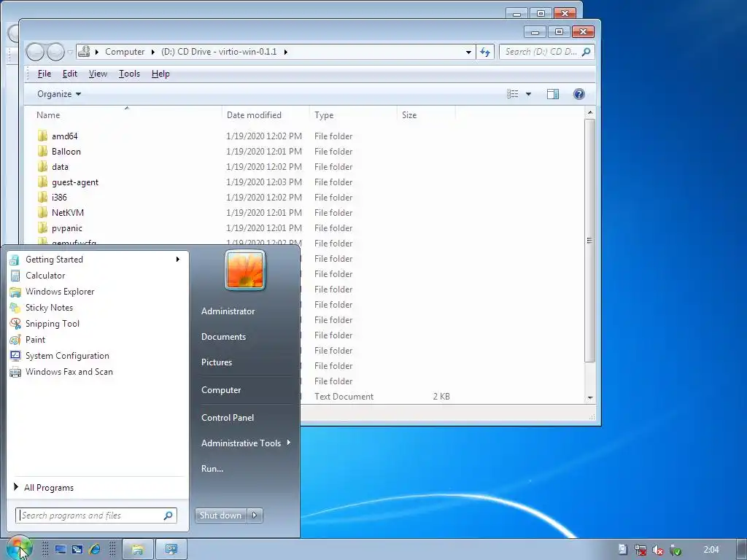Open the address bar history dropdown

(x=469, y=52)
